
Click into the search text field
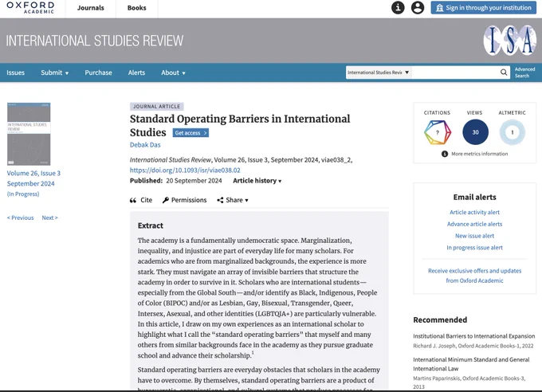pyautogui.click(x=455, y=73)
